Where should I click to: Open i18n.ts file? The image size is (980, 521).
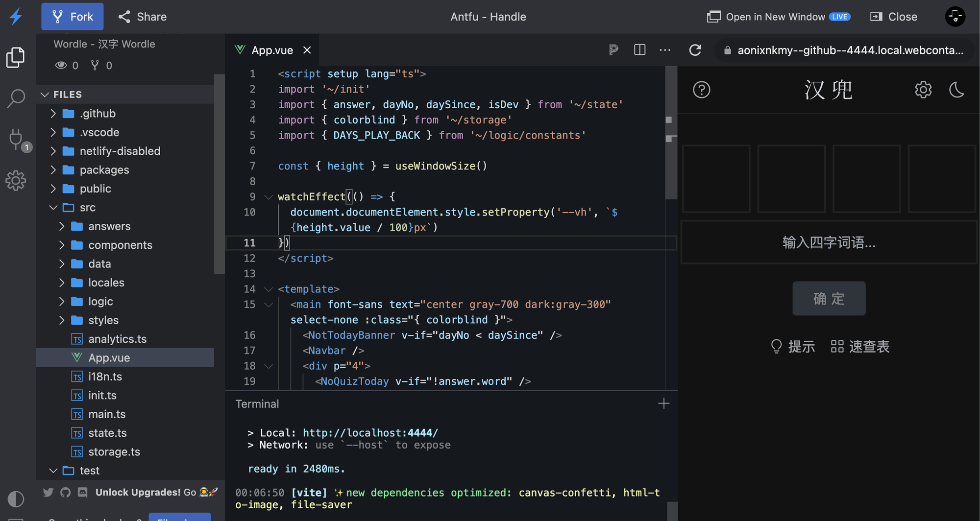125,377
